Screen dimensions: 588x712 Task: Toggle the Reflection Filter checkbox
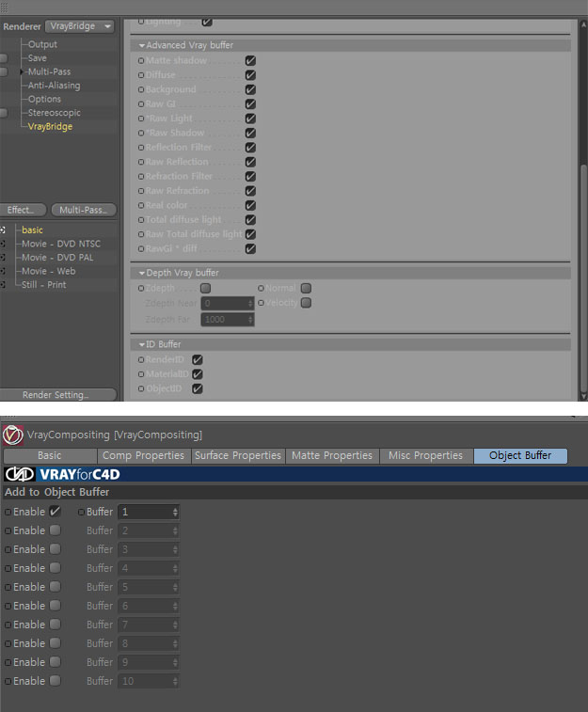point(250,148)
